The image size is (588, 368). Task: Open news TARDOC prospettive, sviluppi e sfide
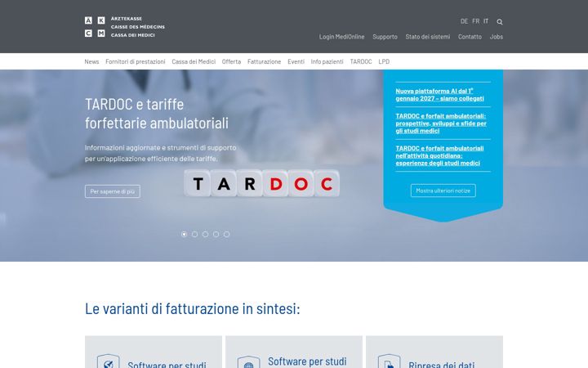(x=441, y=123)
